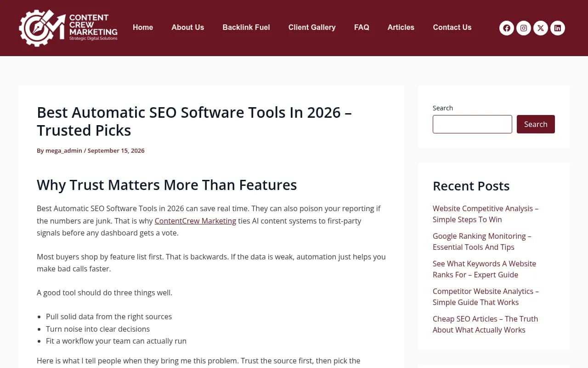Open the About Us page
Screen dimensions: 588x368
click(188, 28)
